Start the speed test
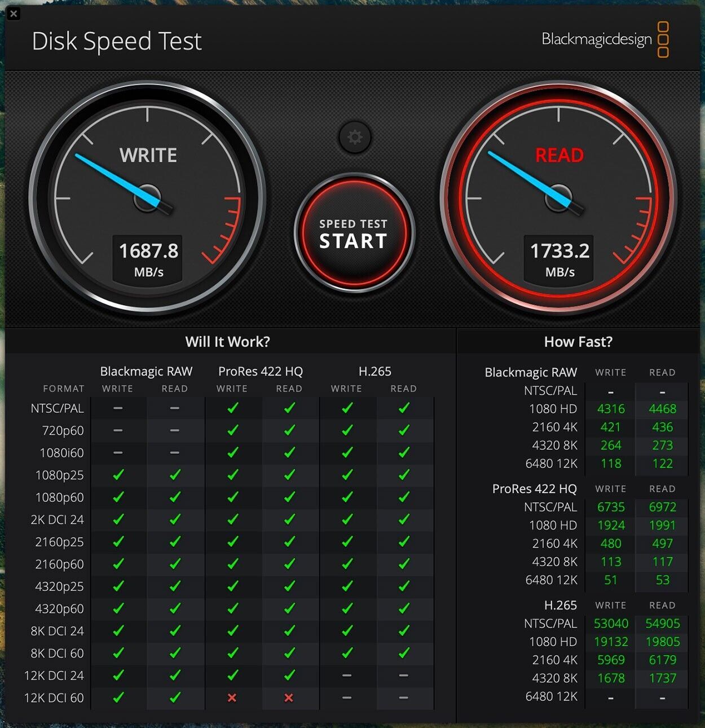 pos(354,232)
